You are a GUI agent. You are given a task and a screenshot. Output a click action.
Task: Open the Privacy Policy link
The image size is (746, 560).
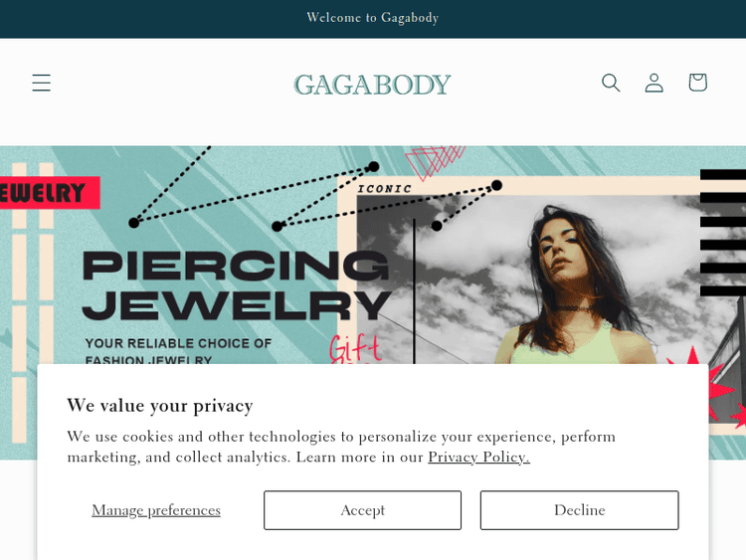478,457
